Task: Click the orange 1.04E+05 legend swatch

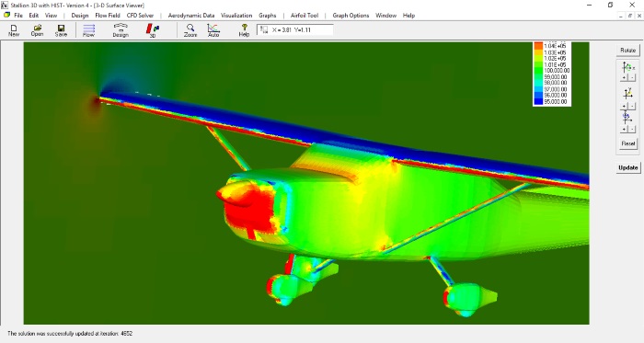Action: click(538, 46)
